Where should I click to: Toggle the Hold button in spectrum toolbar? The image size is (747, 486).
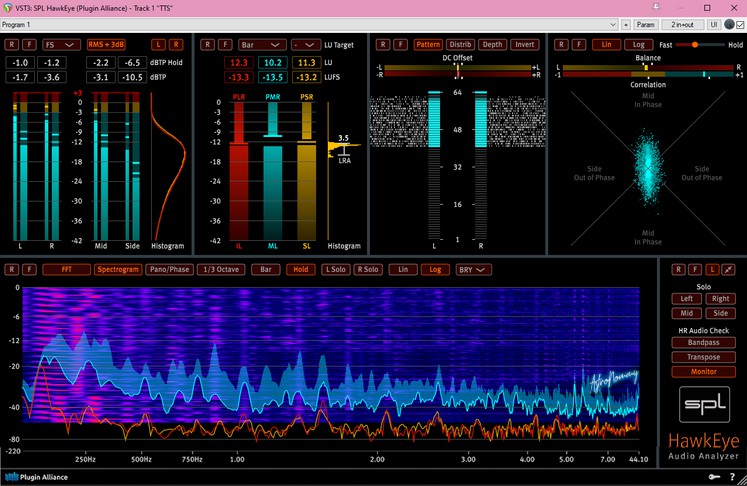coord(301,270)
